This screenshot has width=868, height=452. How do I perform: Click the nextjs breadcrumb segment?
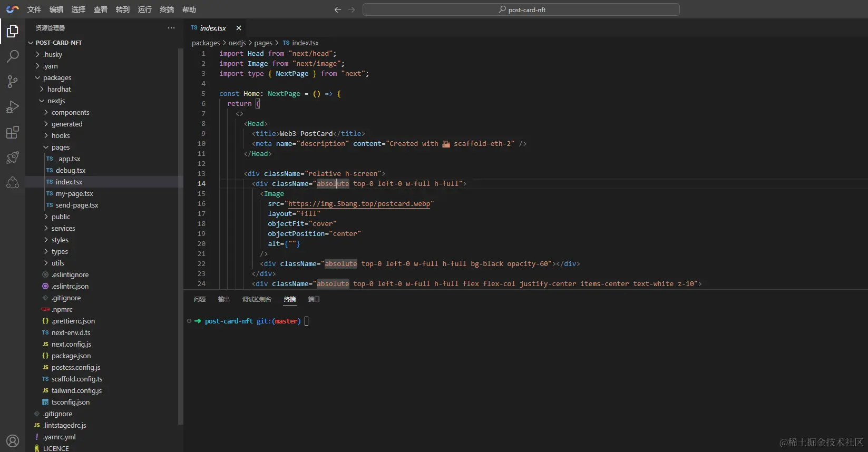237,43
